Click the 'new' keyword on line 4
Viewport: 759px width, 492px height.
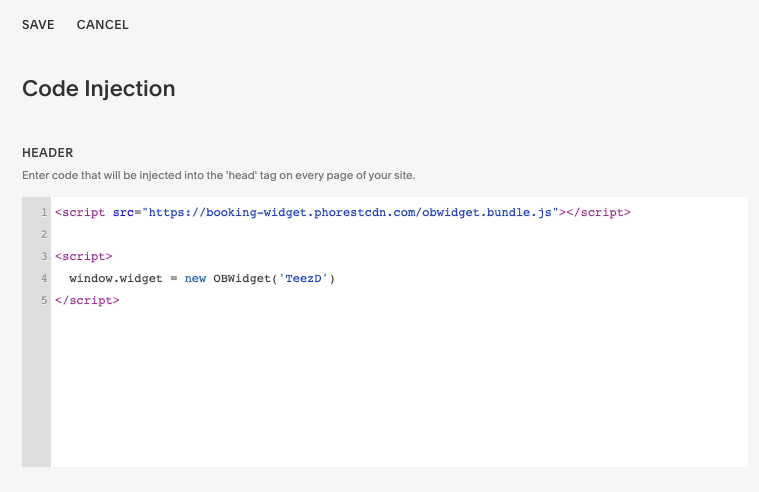pos(196,278)
